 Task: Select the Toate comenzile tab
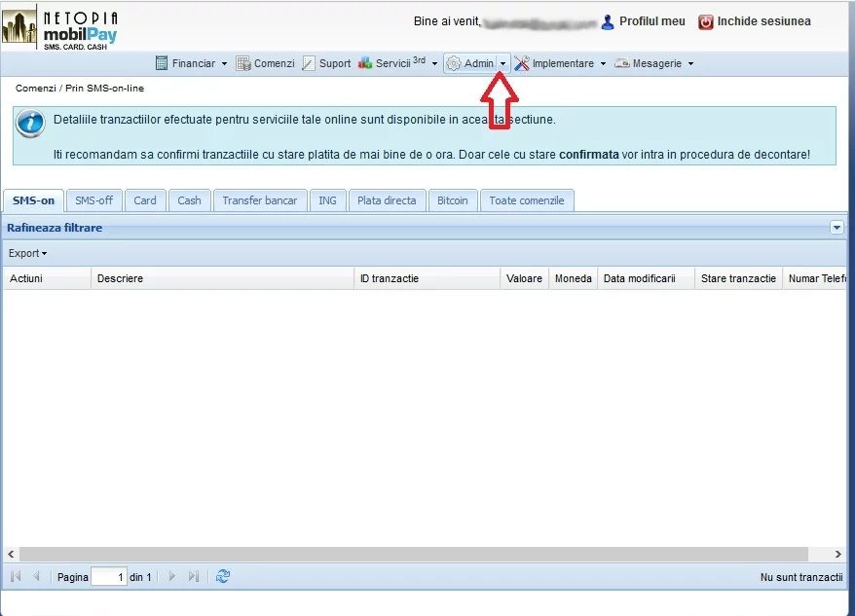pos(526,200)
